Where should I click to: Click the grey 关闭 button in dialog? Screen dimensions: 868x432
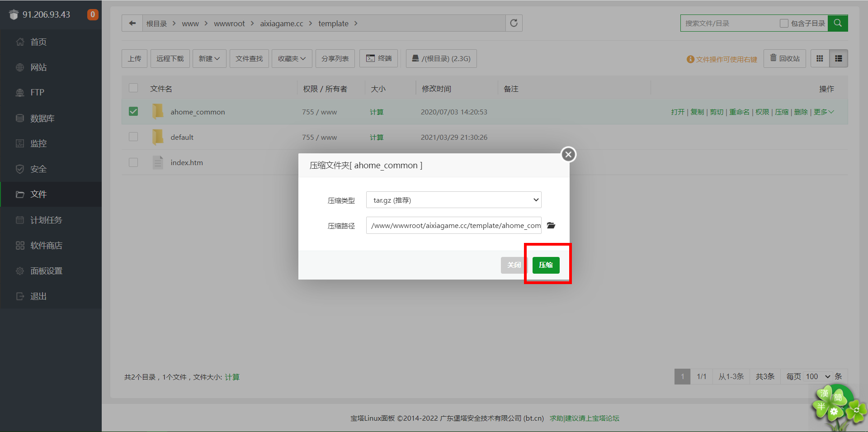coord(514,265)
